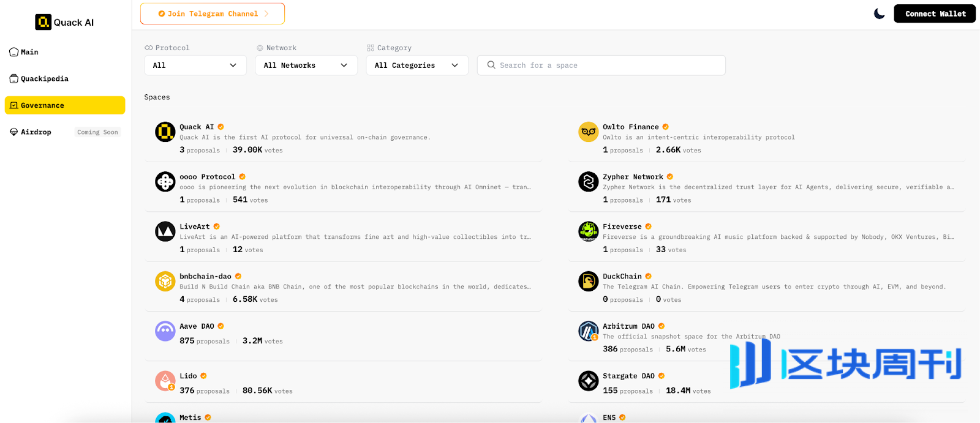Click '18.4M votes' under Stargate DAO
980x423 pixels.
click(x=688, y=391)
